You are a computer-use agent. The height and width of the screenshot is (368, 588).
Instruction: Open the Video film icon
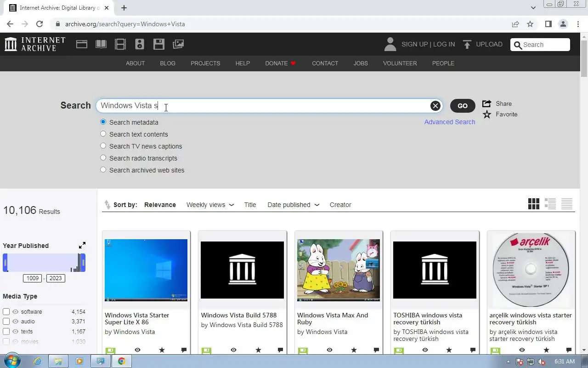(120, 44)
